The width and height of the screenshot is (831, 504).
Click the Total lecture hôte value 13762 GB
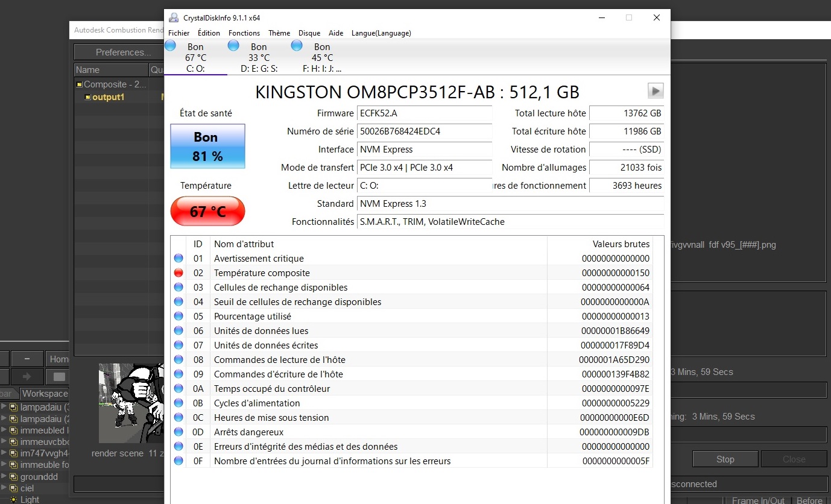[627, 113]
